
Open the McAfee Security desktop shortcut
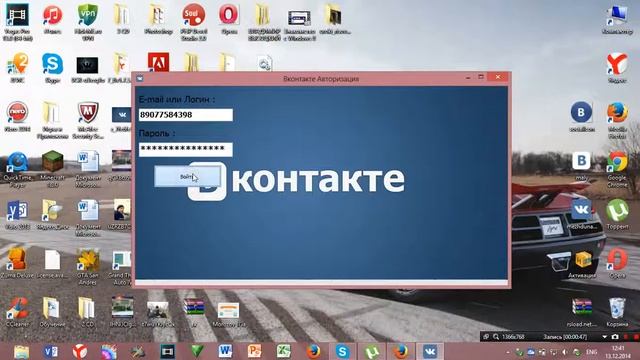coord(87,120)
